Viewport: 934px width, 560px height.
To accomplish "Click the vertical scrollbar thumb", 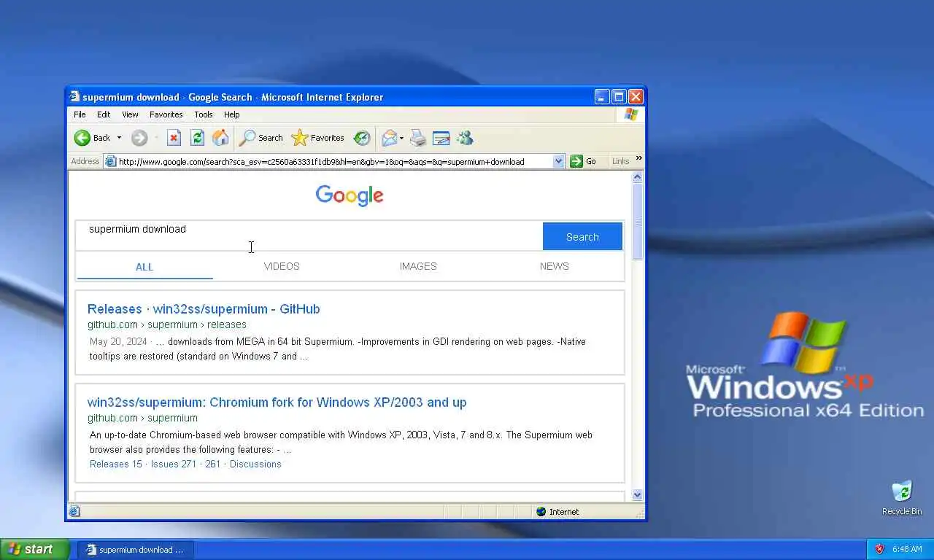I will [x=638, y=222].
